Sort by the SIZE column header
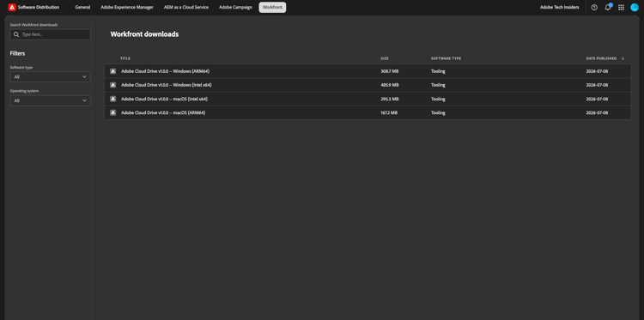 coord(385,58)
